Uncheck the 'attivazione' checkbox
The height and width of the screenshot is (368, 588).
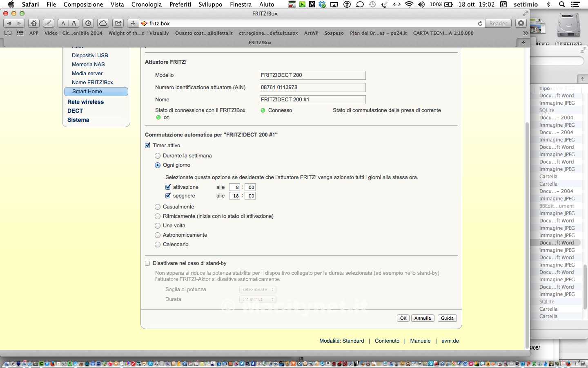tap(168, 187)
